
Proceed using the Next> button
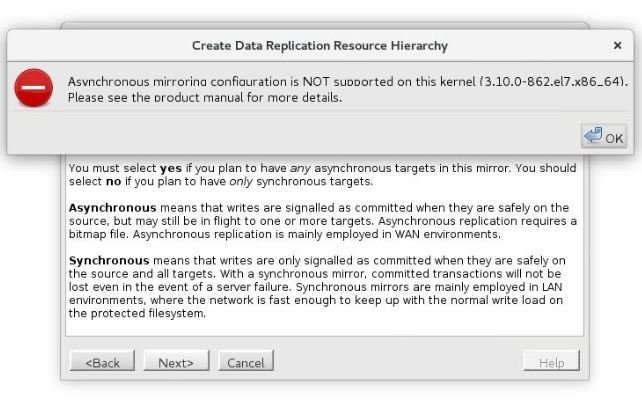tap(175, 363)
